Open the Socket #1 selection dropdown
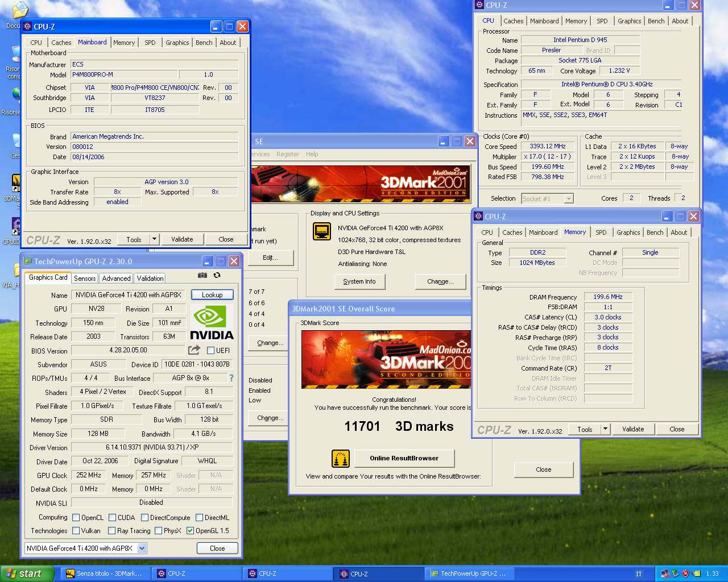This screenshot has height=582, width=728. [x=569, y=199]
